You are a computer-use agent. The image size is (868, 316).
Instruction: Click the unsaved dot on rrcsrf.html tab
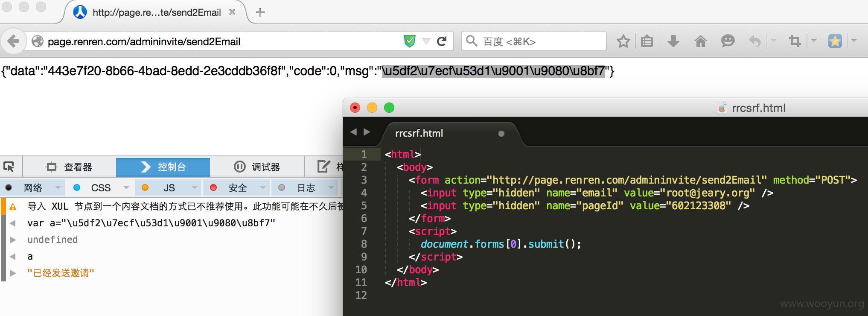[501, 134]
